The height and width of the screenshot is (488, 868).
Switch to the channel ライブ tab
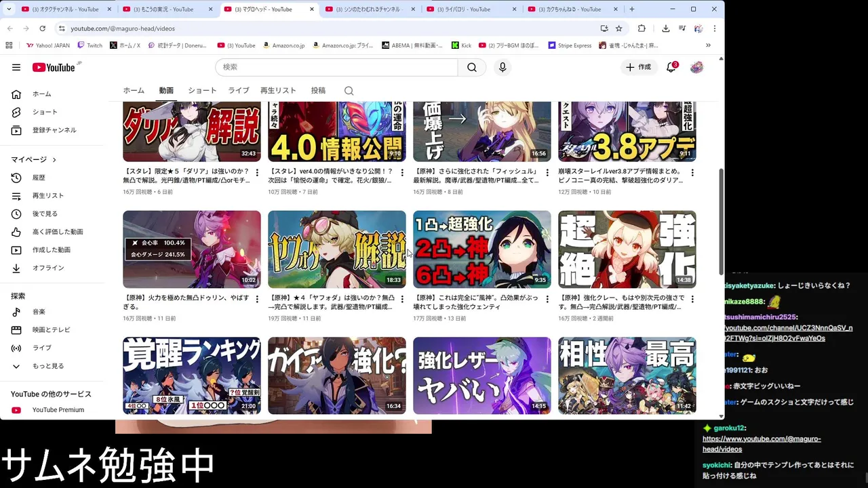click(x=239, y=90)
